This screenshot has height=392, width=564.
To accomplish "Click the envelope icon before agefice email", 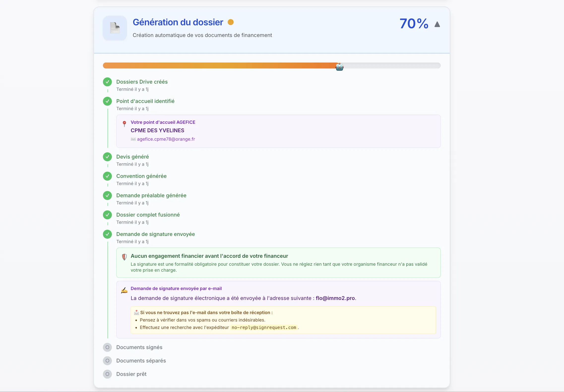I will coord(133,139).
